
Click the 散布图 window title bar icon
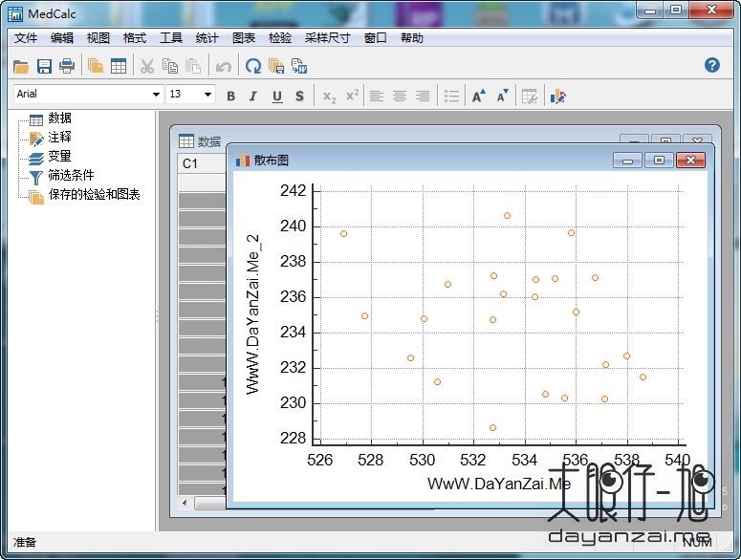coord(243,160)
